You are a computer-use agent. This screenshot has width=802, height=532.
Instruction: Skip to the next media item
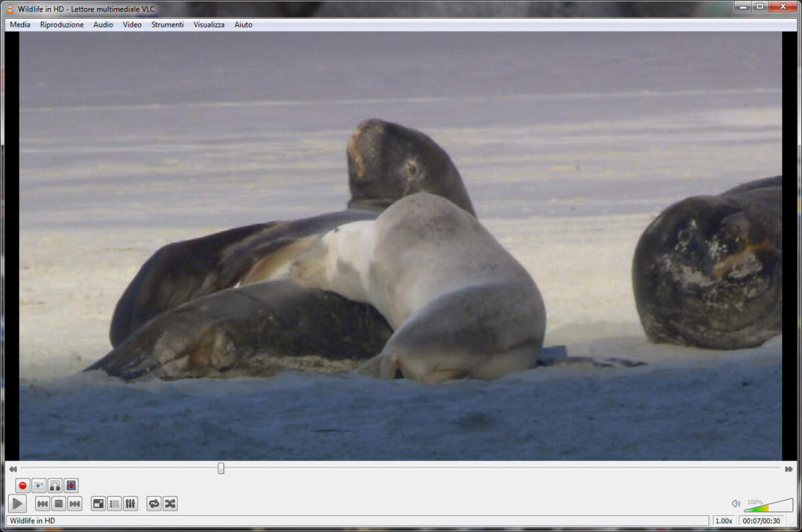(x=74, y=503)
